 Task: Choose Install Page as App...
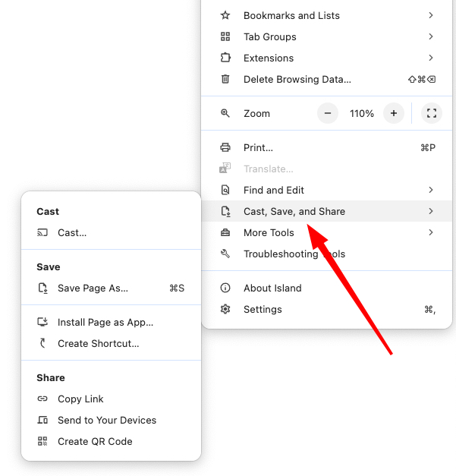[x=111, y=322]
